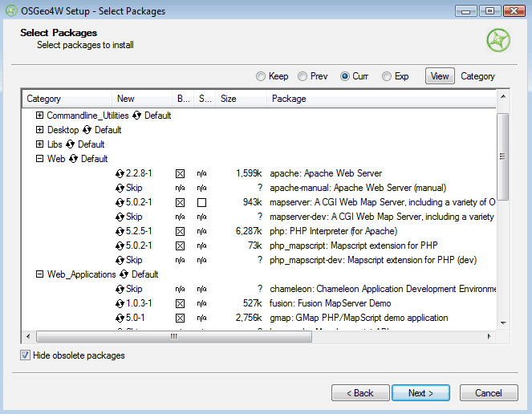Screen dimensions: 532x414
Task: Expand the Libs category
Action: (x=39, y=144)
